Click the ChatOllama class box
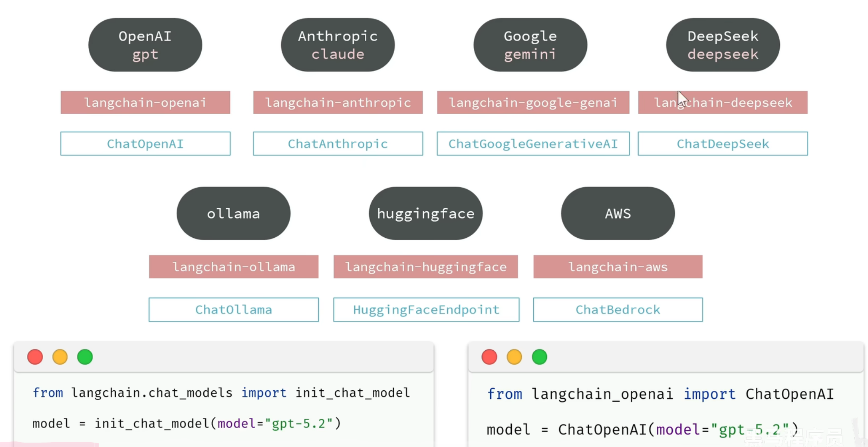Image resolution: width=868 pixels, height=447 pixels. point(234,310)
